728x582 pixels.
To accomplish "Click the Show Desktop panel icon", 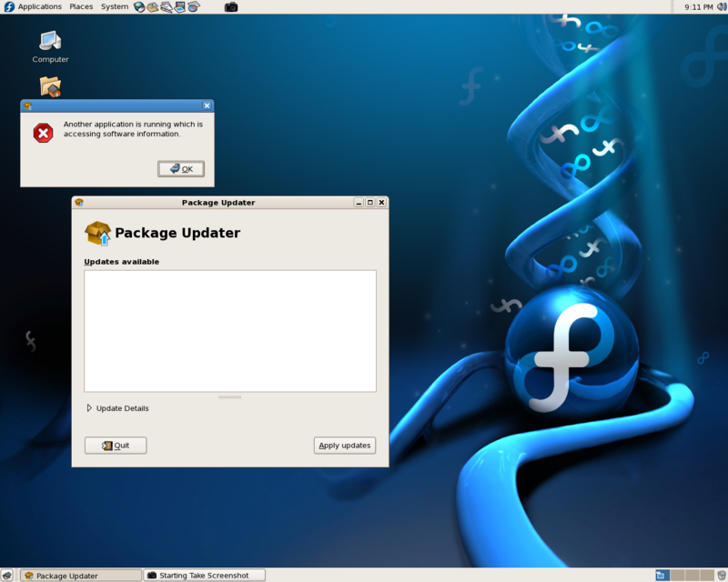I will 7,576.
